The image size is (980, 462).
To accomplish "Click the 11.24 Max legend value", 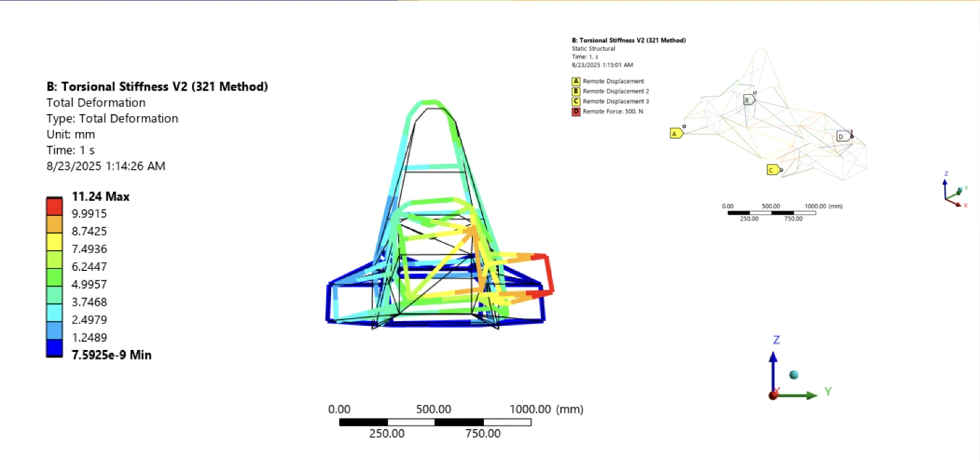I will click(x=100, y=197).
